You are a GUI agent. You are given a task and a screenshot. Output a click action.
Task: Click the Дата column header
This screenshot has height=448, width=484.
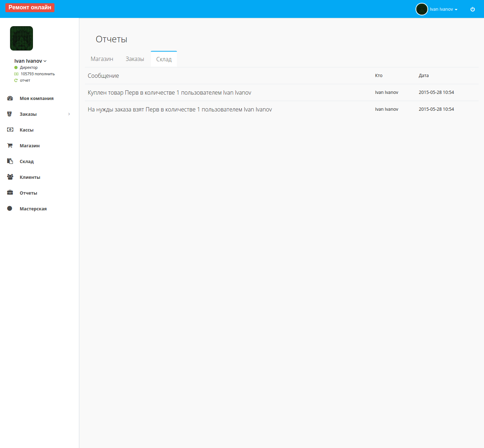pyautogui.click(x=423, y=76)
